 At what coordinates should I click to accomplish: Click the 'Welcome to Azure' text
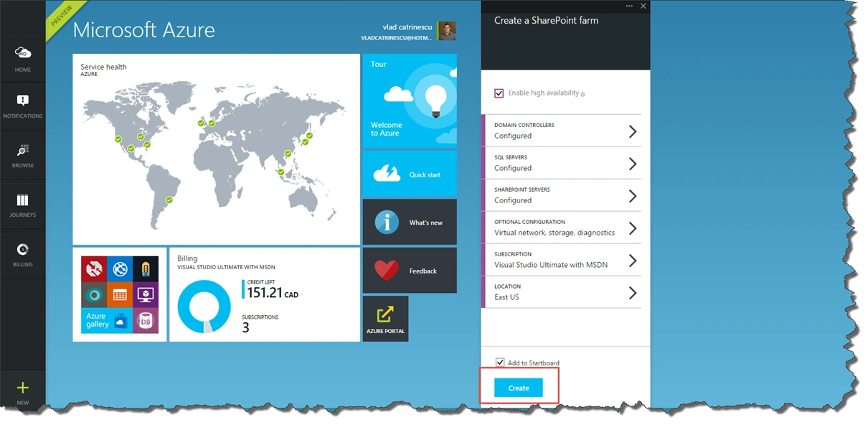(x=387, y=129)
